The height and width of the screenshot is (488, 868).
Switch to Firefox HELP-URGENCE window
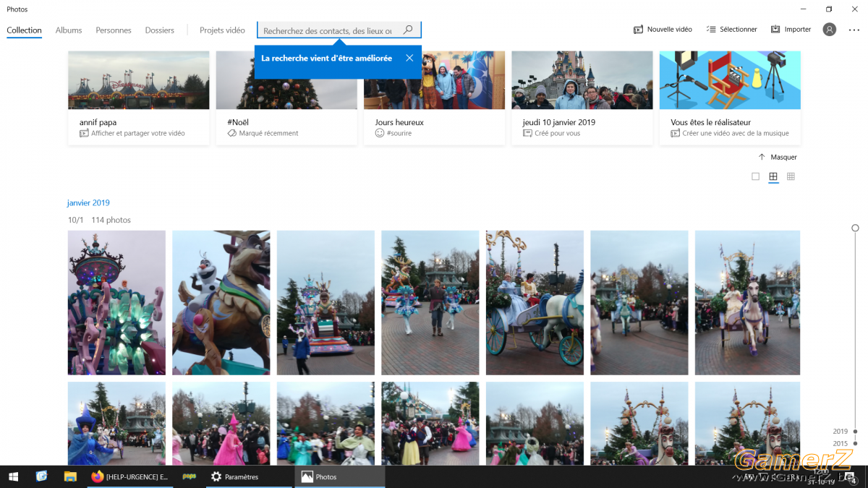[x=130, y=476]
